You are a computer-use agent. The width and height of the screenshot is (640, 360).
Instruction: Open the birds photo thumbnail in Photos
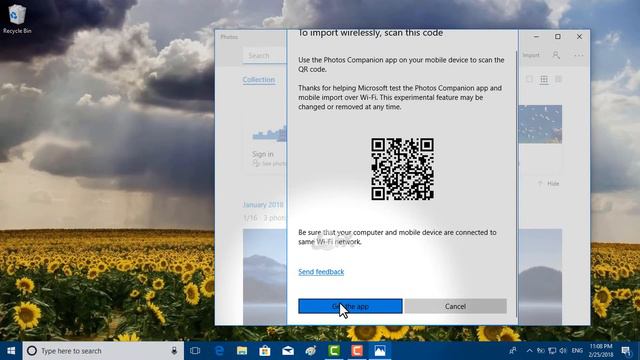[x=540, y=124]
